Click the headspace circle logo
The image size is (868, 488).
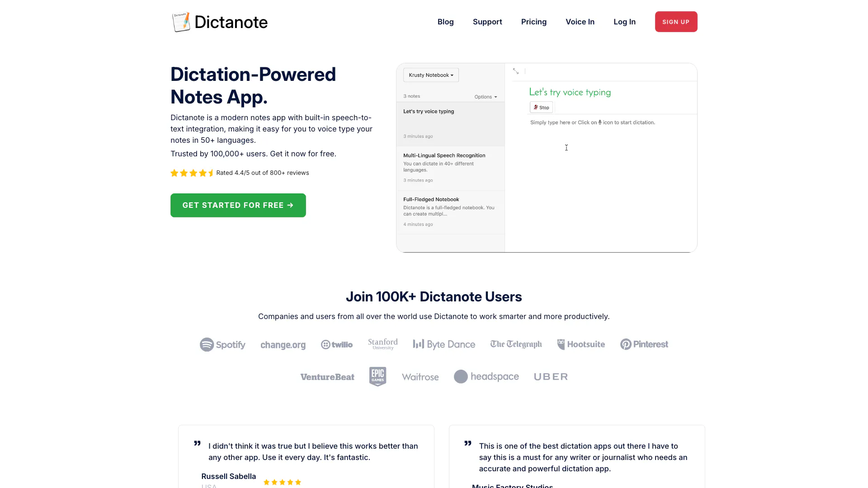click(x=486, y=376)
